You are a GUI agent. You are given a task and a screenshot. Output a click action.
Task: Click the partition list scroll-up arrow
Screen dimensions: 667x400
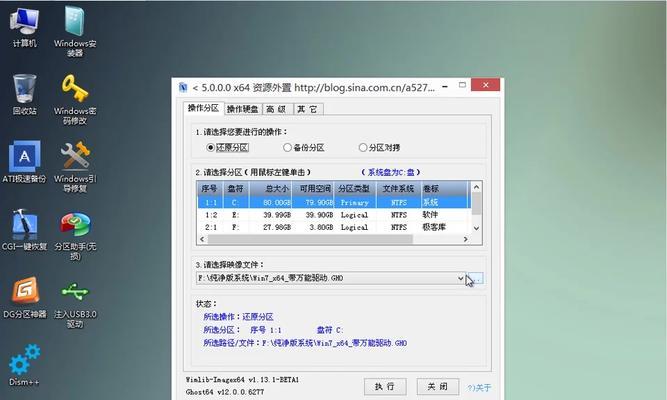(476, 187)
